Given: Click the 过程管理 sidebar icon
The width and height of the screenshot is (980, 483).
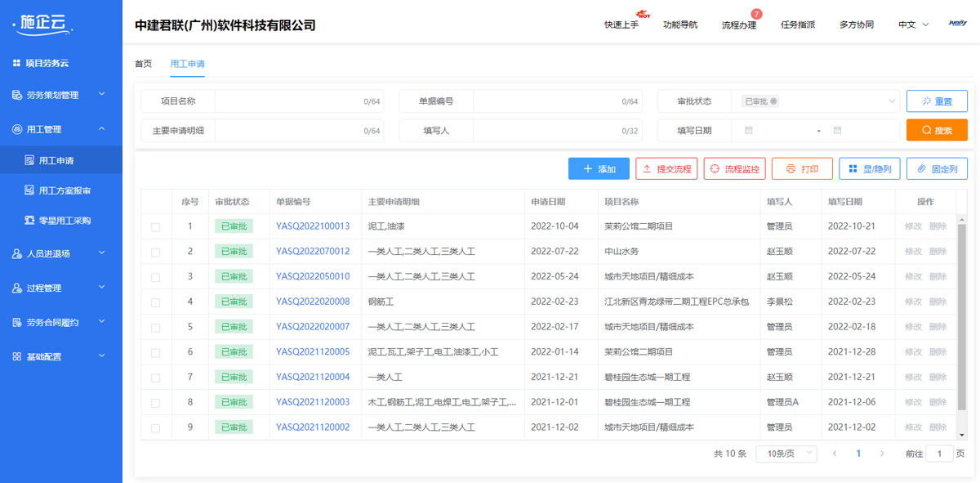Looking at the screenshot, I should point(17,288).
